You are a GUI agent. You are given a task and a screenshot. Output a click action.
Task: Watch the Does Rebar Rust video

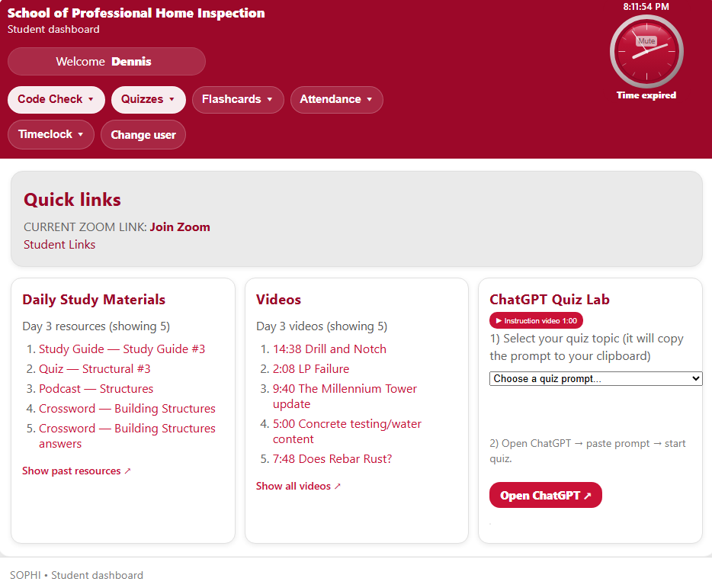tap(332, 459)
